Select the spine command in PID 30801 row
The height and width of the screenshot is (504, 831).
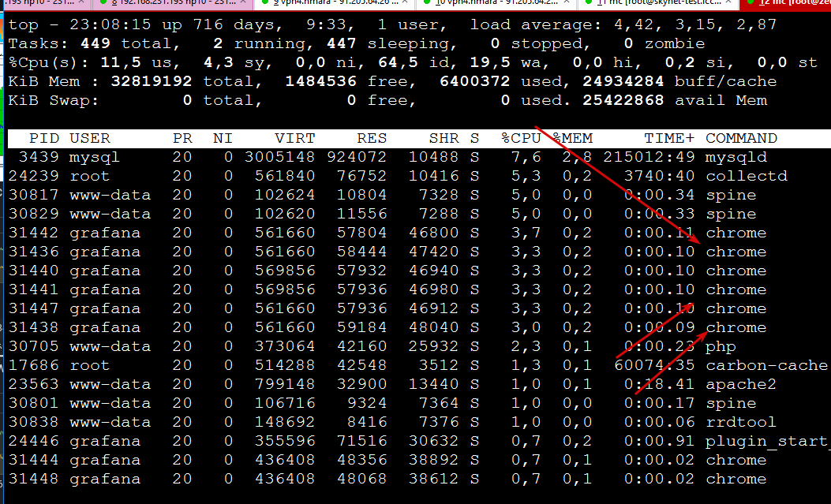[731, 404]
